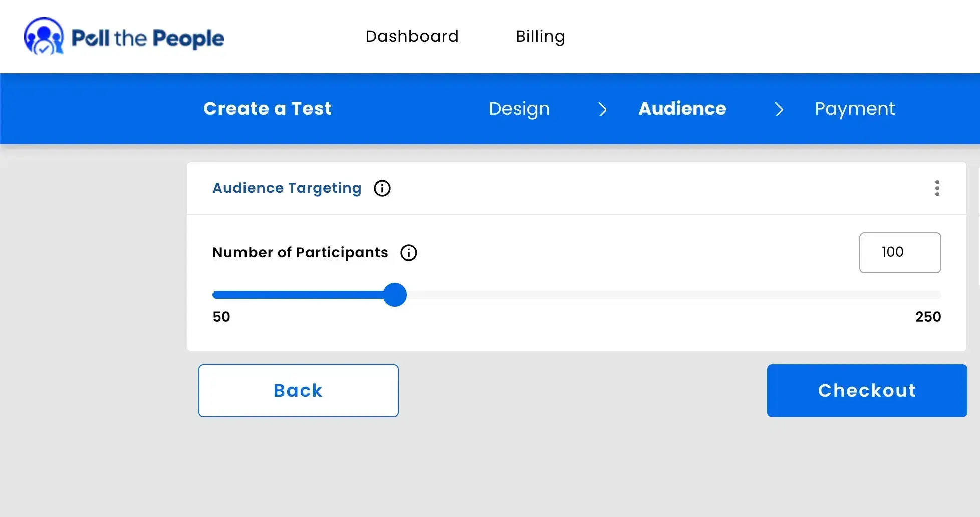Image resolution: width=980 pixels, height=517 pixels.
Task: Go to the Billing page
Action: click(540, 36)
